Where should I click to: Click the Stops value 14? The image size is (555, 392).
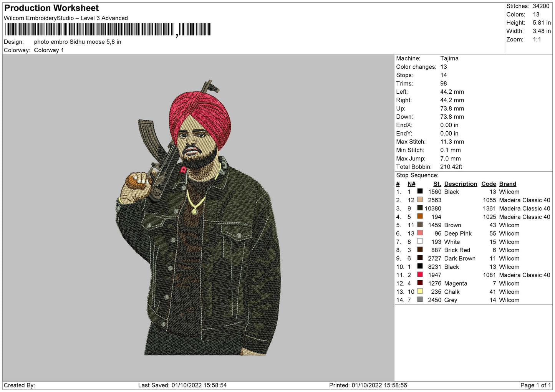[x=444, y=75]
